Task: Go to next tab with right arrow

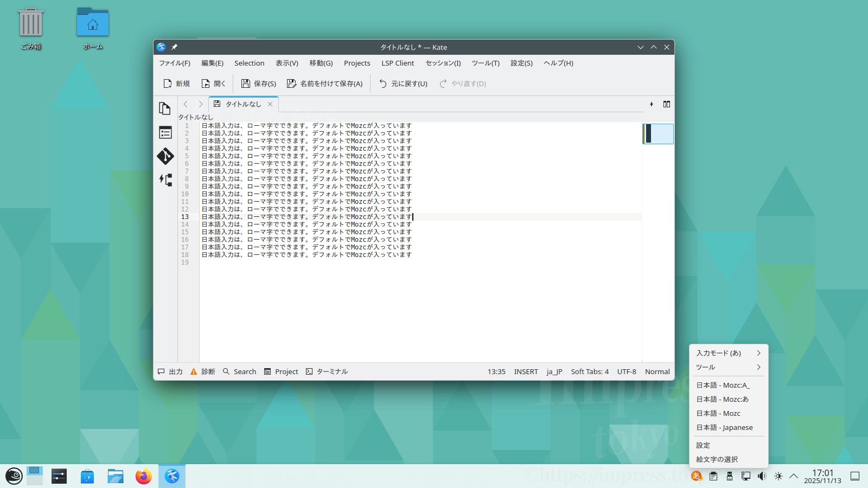Action: pos(200,104)
